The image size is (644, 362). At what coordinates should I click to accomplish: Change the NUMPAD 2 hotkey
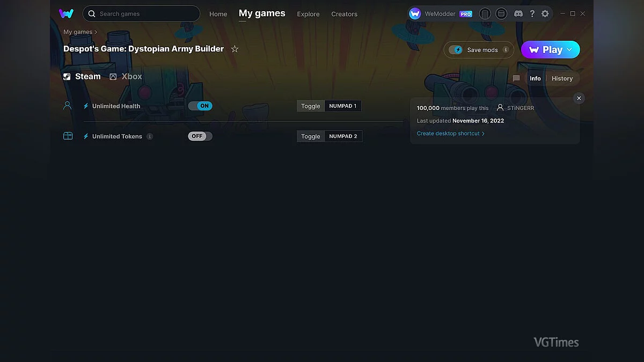click(343, 136)
